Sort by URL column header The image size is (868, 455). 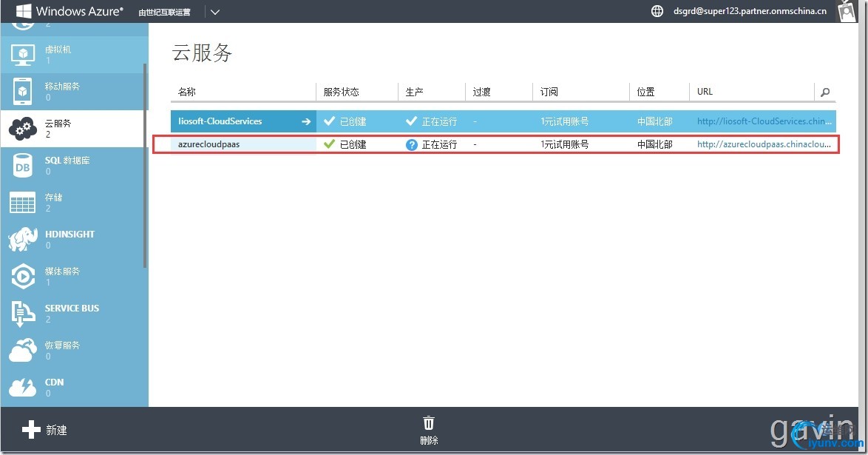click(x=705, y=92)
